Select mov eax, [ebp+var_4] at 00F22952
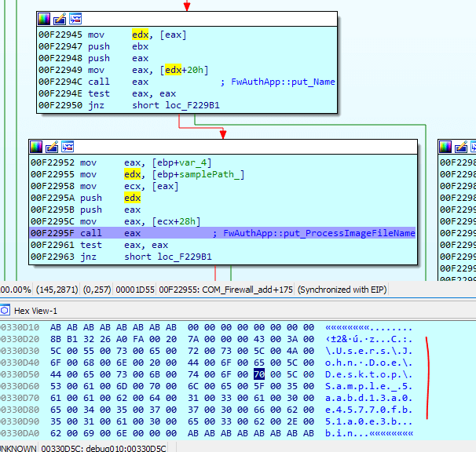Image resolution: width=476 pixels, height=452 pixels. coord(121,163)
